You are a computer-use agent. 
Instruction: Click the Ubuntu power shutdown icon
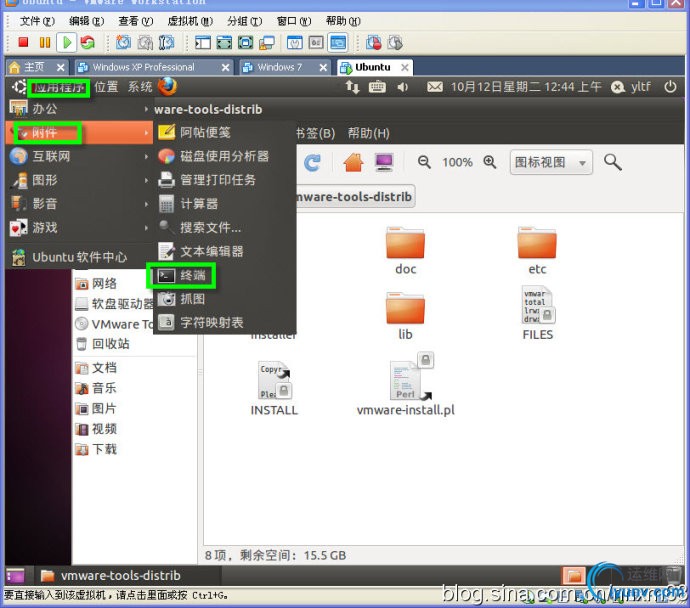click(x=670, y=86)
